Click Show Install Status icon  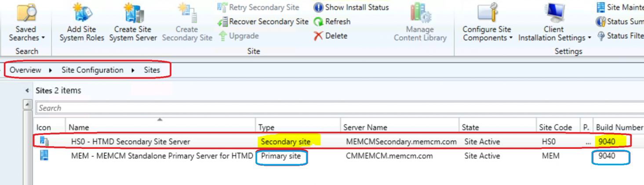318,7
